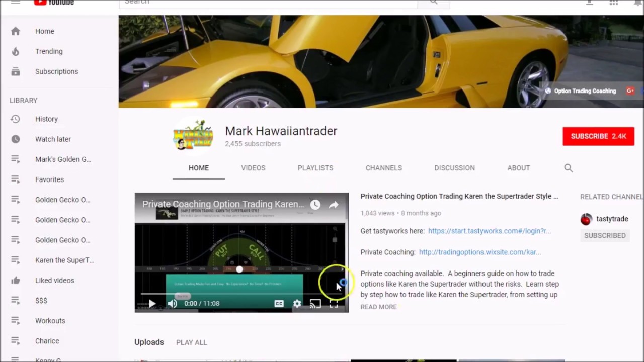Open the tastytrade related channel
The image size is (644, 362).
tap(612, 219)
